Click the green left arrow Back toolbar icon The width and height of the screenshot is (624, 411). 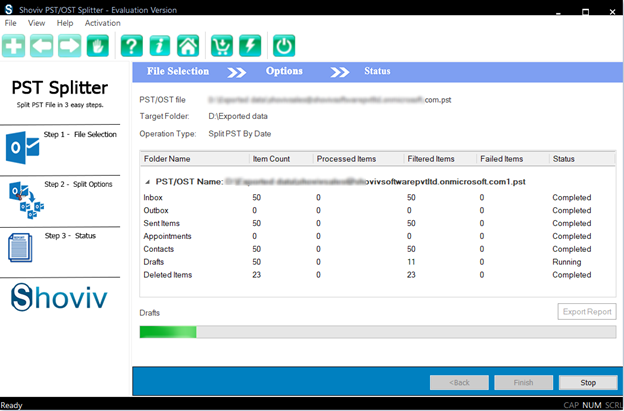tap(41, 46)
